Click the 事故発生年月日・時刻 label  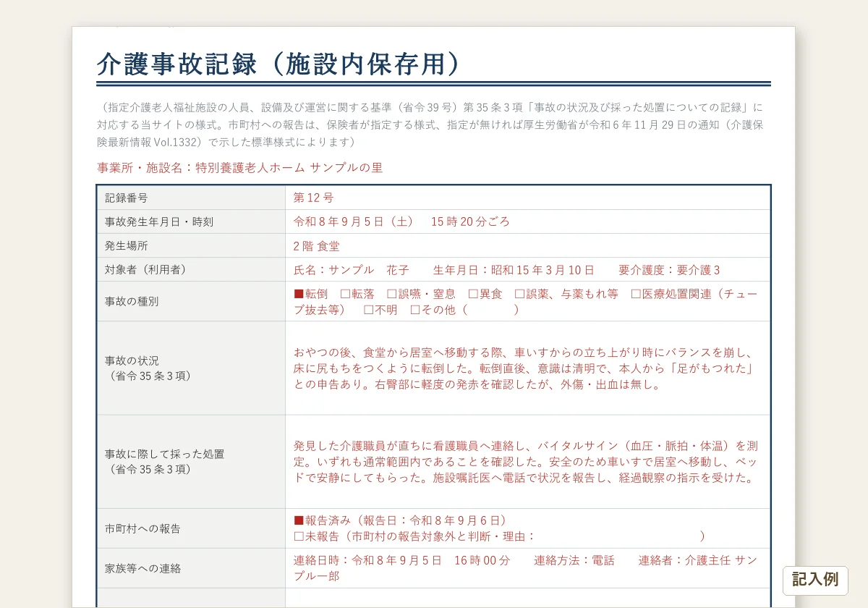tap(159, 222)
